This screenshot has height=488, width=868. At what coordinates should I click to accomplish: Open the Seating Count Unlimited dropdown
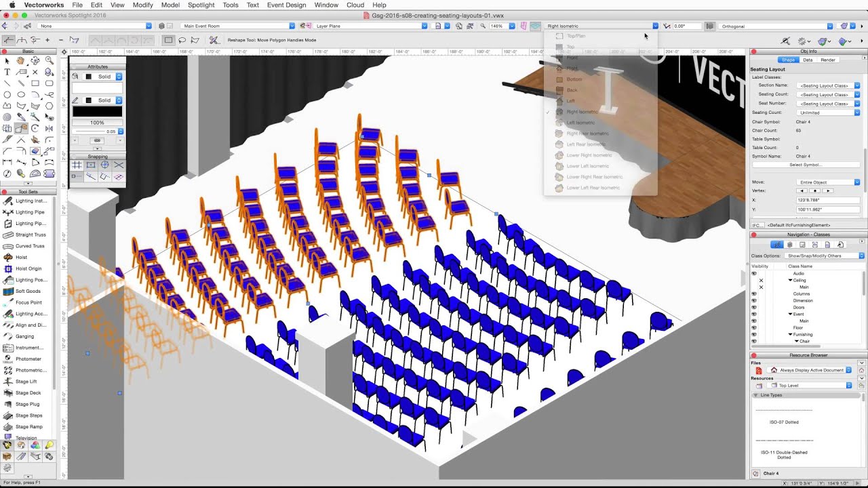(x=829, y=113)
